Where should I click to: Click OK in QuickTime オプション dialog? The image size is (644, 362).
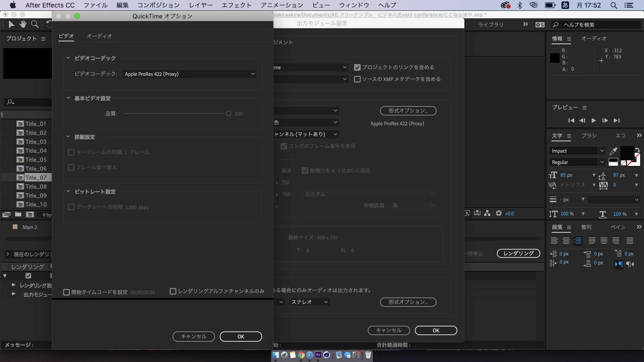pos(241,337)
